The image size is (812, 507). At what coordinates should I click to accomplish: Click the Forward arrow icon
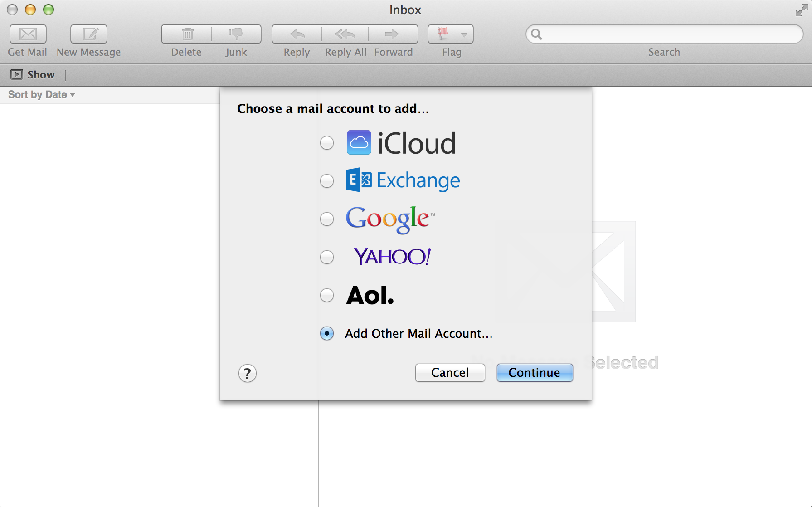point(393,34)
